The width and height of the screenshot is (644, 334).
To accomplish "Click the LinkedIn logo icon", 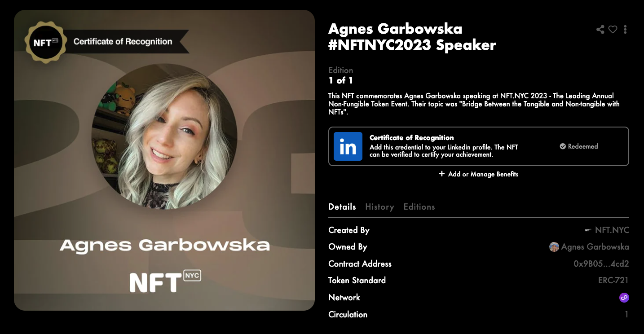I will [348, 146].
